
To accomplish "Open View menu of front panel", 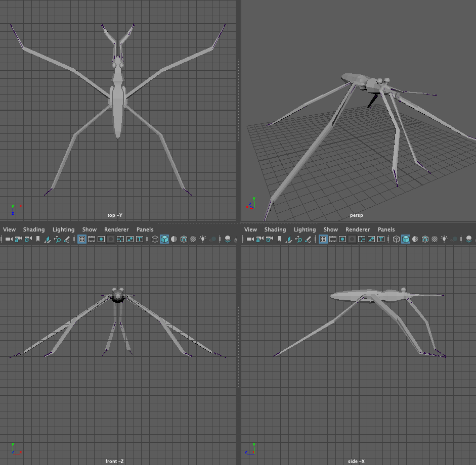I will pos(10,229).
